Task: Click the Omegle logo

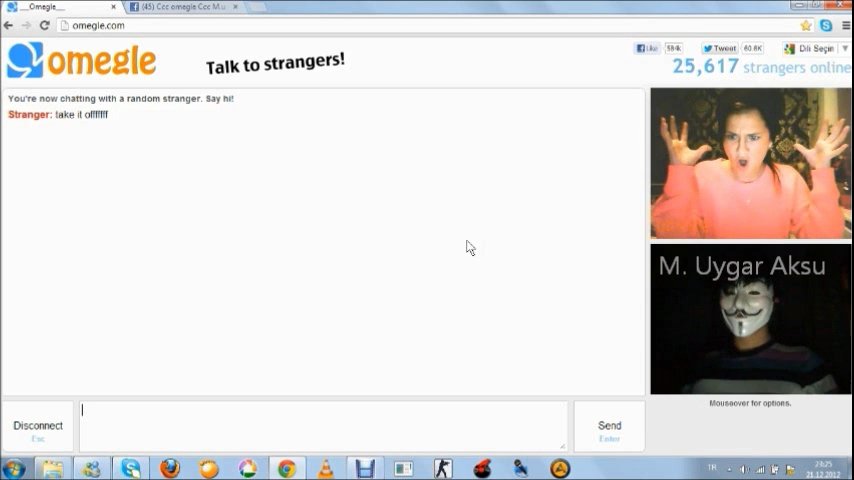Action: [82, 60]
